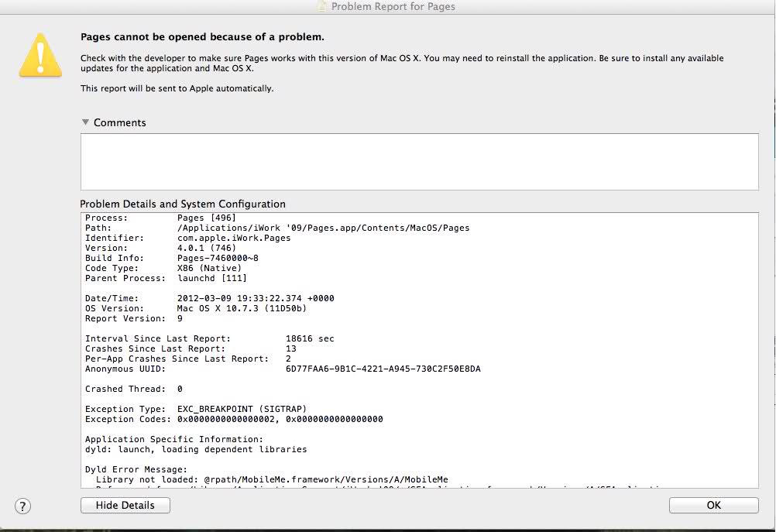Viewport: 776px width, 532px height.
Task: Dismiss the report with the OK button
Action: [x=713, y=505]
